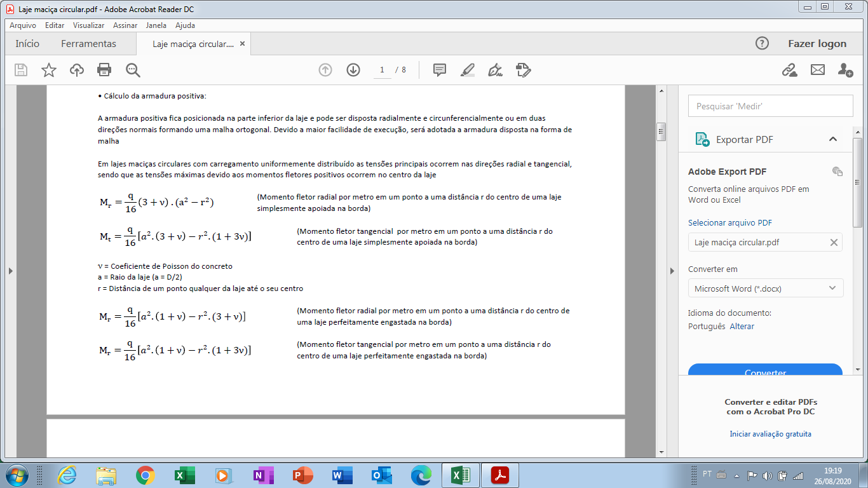The image size is (868, 488).
Task: Expand the left navigation pane arrow
Action: (10, 271)
